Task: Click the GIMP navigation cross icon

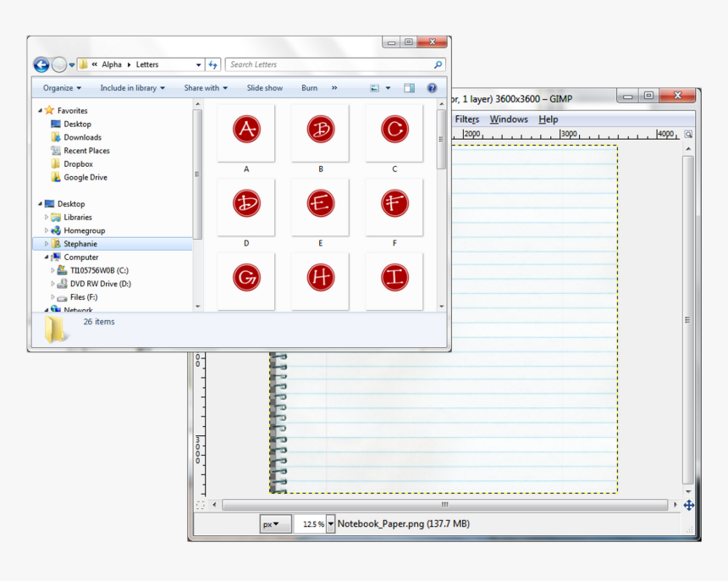Action: click(x=688, y=505)
